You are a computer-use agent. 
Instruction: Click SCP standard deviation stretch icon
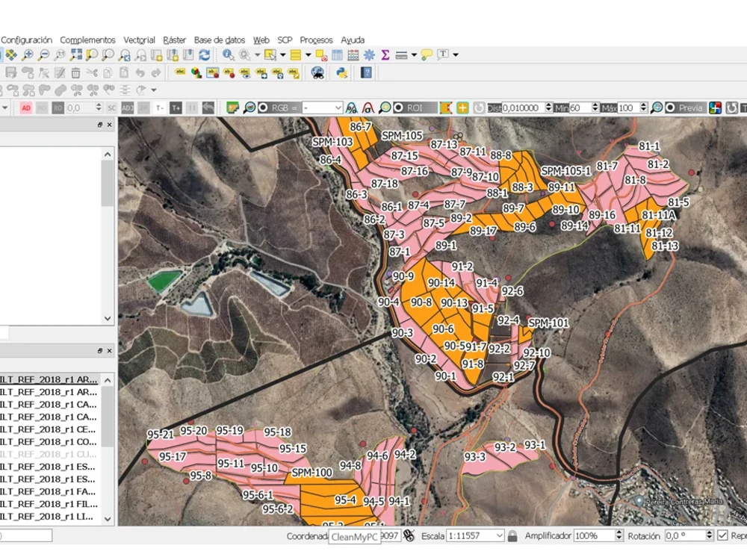point(368,108)
